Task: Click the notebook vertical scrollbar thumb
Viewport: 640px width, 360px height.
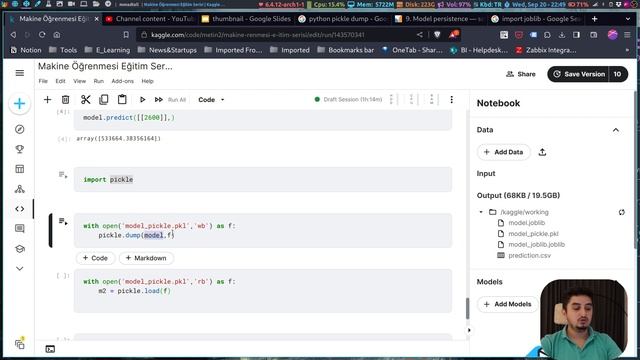Action: [x=467, y=309]
